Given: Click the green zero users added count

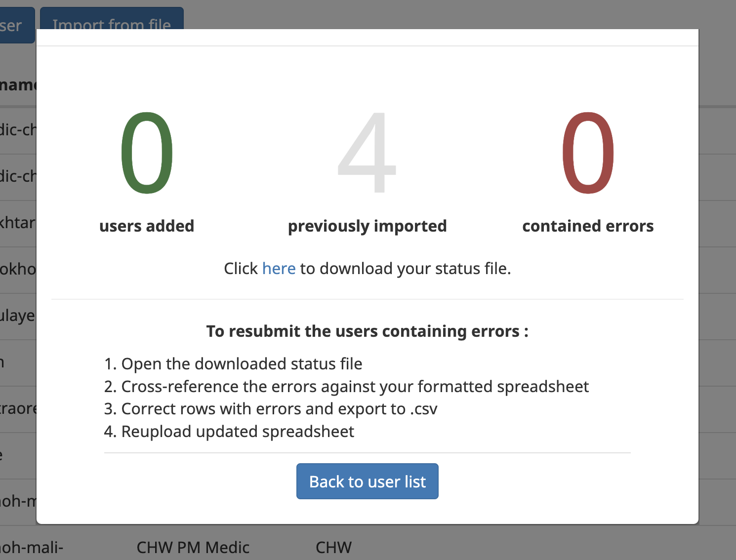Looking at the screenshot, I should point(147,153).
